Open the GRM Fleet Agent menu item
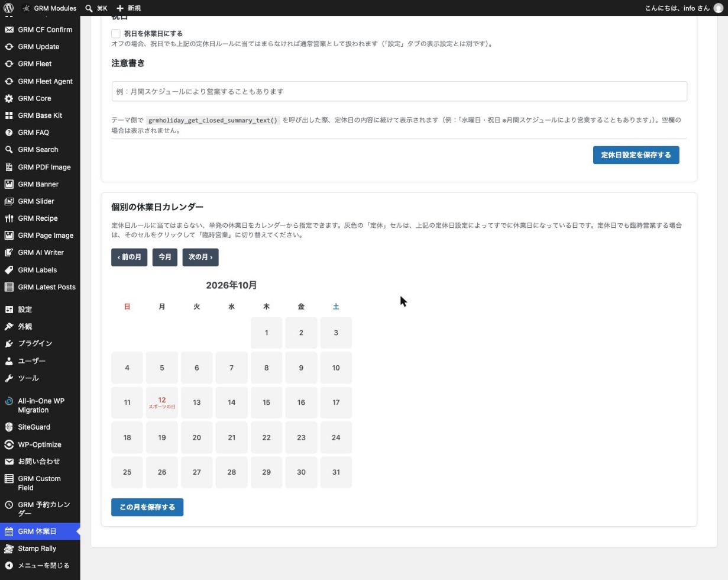Image resolution: width=728 pixels, height=580 pixels. pos(40,81)
